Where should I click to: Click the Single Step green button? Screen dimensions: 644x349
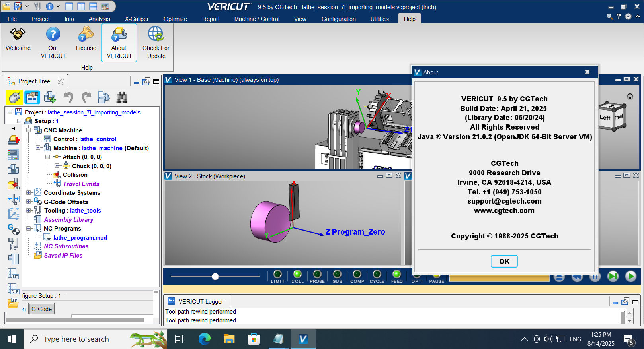click(x=613, y=276)
